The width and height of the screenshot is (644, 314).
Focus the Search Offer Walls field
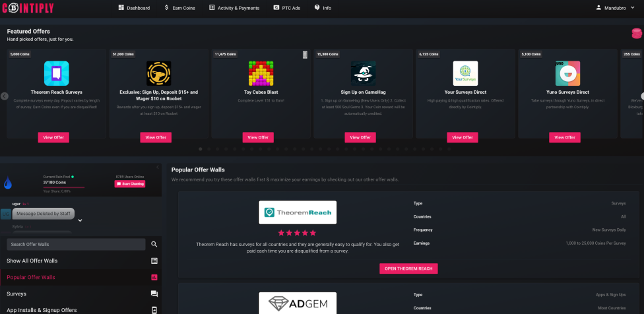76,244
